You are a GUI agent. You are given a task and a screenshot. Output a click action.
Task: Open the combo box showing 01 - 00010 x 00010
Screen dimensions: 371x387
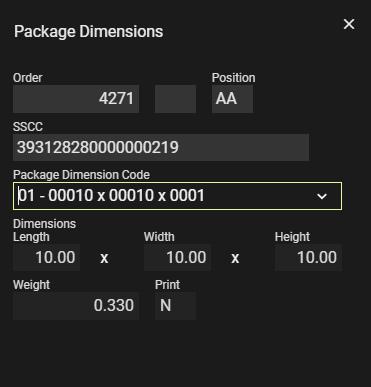click(x=177, y=196)
